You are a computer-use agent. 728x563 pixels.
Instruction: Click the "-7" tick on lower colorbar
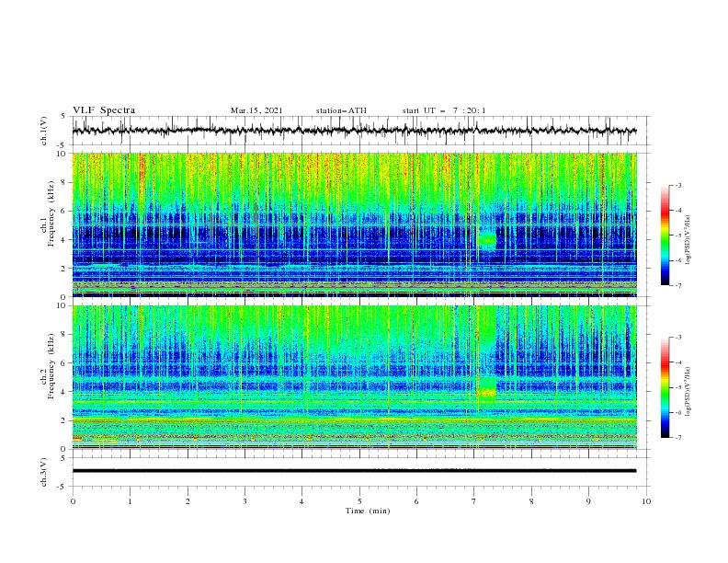678,438
